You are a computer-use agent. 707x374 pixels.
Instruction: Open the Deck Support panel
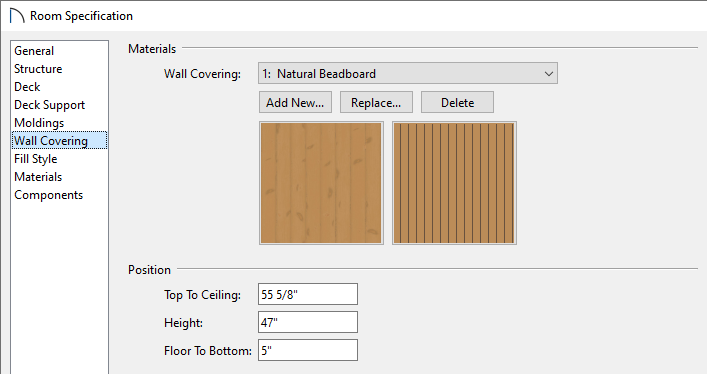click(x=50, y=105)
